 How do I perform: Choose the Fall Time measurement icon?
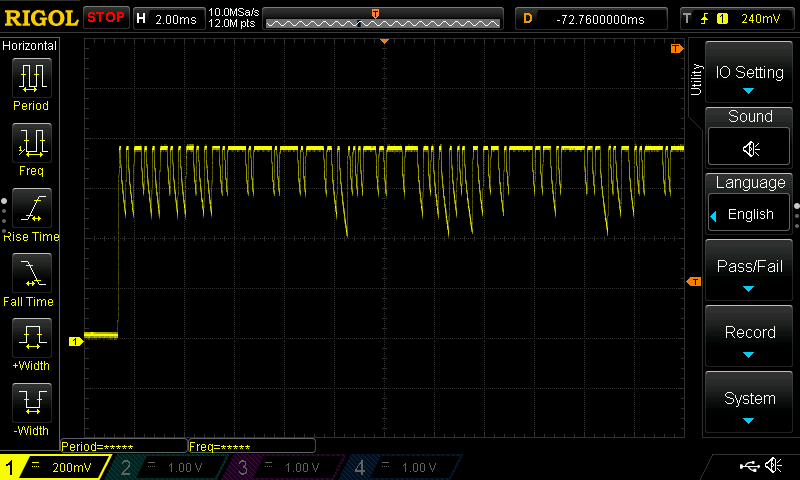point(31,272)
